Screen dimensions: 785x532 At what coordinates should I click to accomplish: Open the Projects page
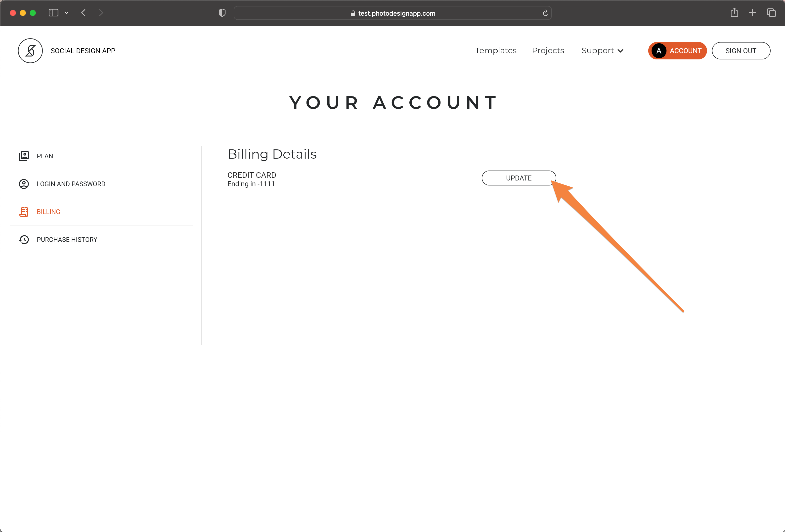coord(548,51)
